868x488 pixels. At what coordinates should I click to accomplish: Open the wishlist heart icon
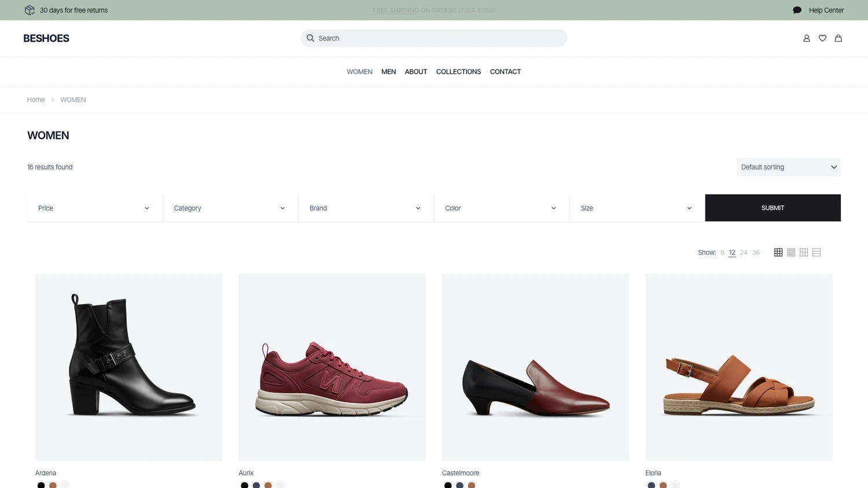[822, 38]
